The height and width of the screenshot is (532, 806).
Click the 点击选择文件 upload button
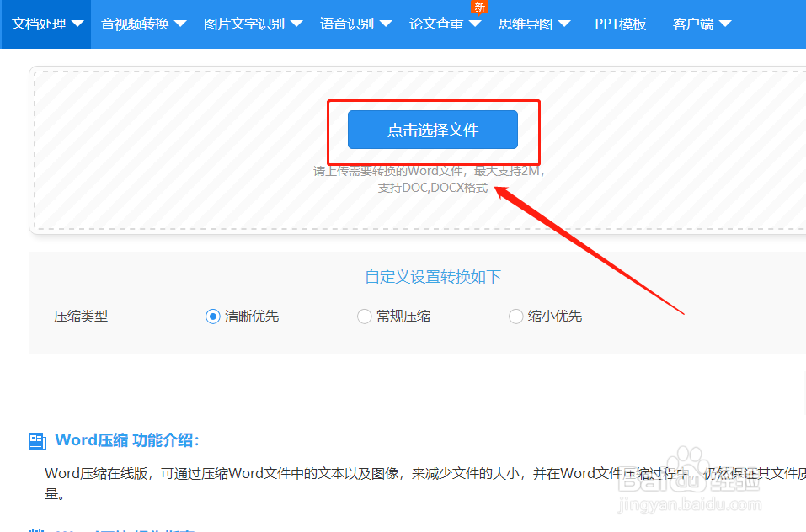pos(432,130)
